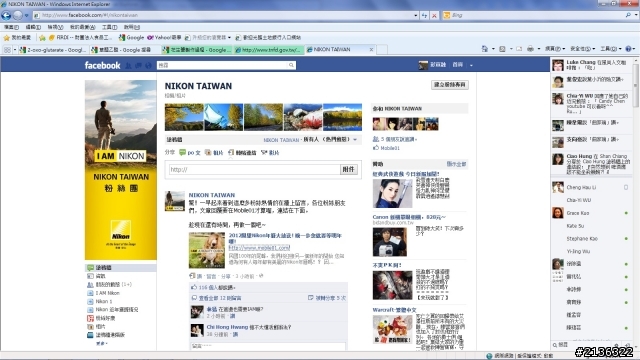Click the button right of NIKON TAIWAN title
This screenshot has width=640, height=360.
tap(450, 85)
